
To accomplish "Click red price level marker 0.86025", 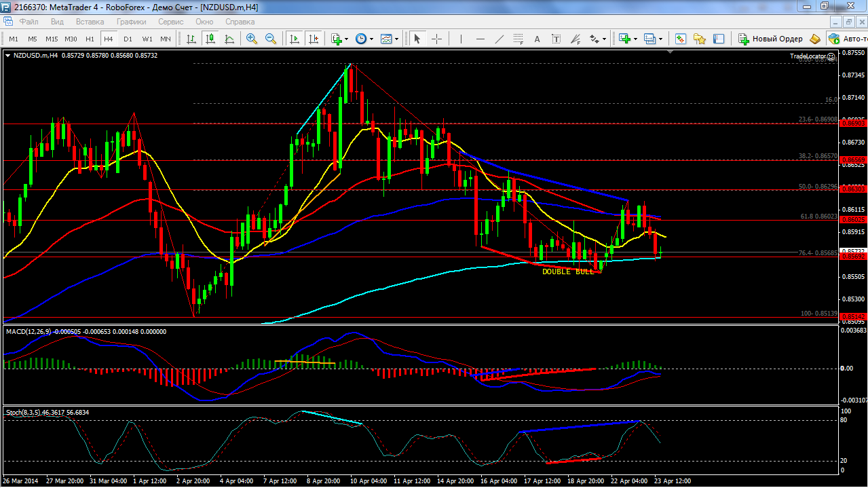I will 852,220.
